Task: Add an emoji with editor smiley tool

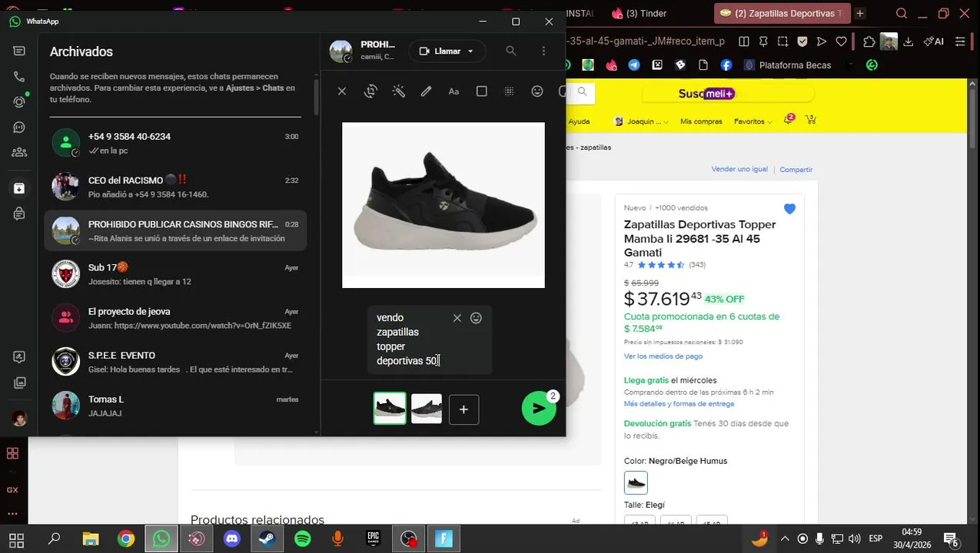Action: (x=537, y=91)
